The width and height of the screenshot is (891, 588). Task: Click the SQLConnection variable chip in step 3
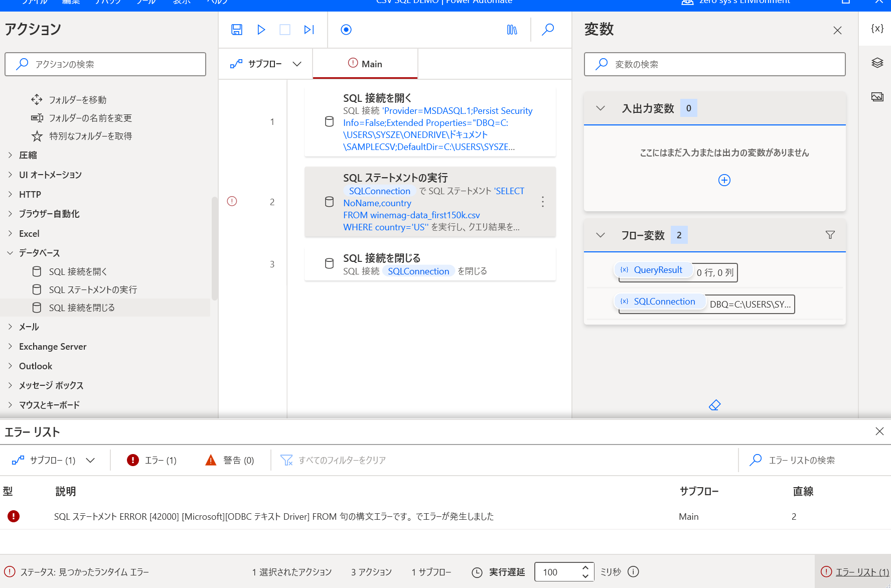click(x=418, y=271)
